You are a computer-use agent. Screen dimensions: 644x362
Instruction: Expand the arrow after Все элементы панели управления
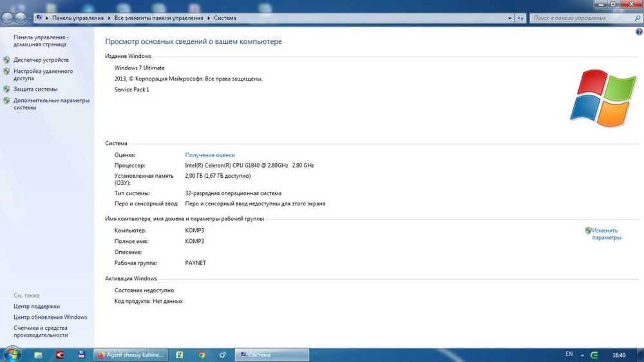coord(209,18)
